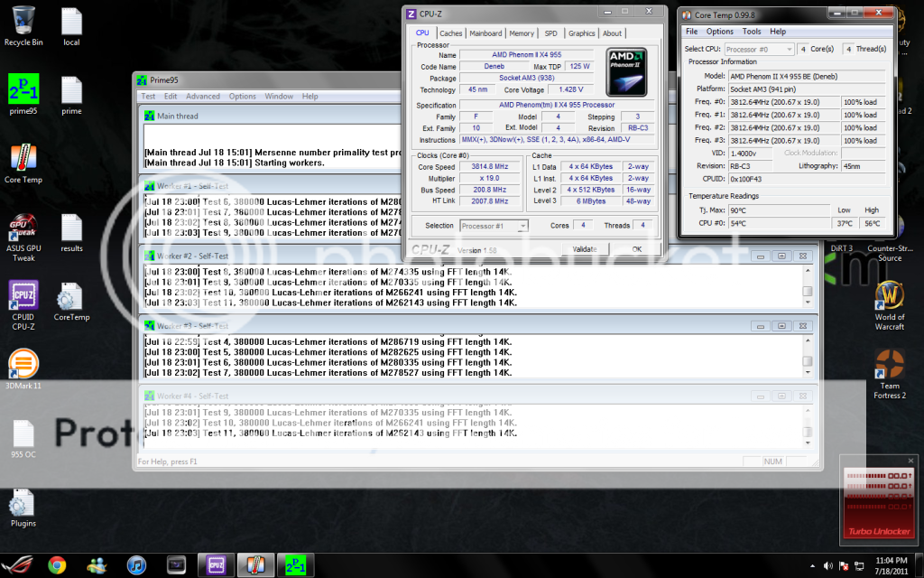924x578 pixels.
Task: Click the CPU tab in CPU-Z
Action: point(422,33)
